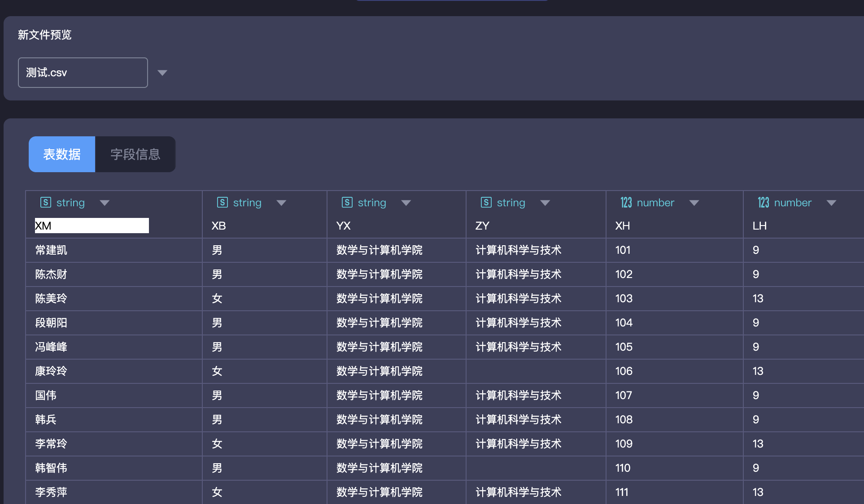Click the XH value 108

pos(624,420)
